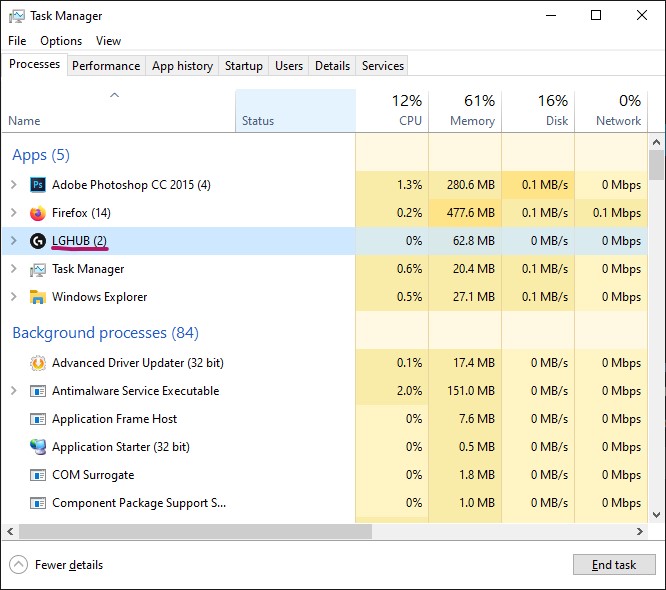Image resolution: width=666 pixels, height=590 pixels.
Task: Click the Application Starter icon
Action: click(x=38, y=447)
